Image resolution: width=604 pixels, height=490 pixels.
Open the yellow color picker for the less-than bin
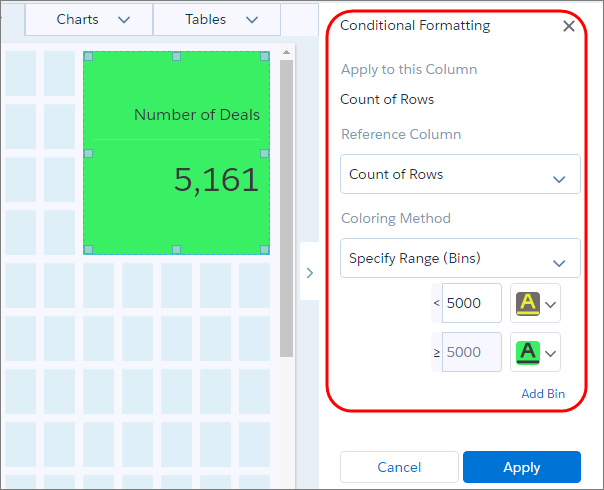point(535,303)
